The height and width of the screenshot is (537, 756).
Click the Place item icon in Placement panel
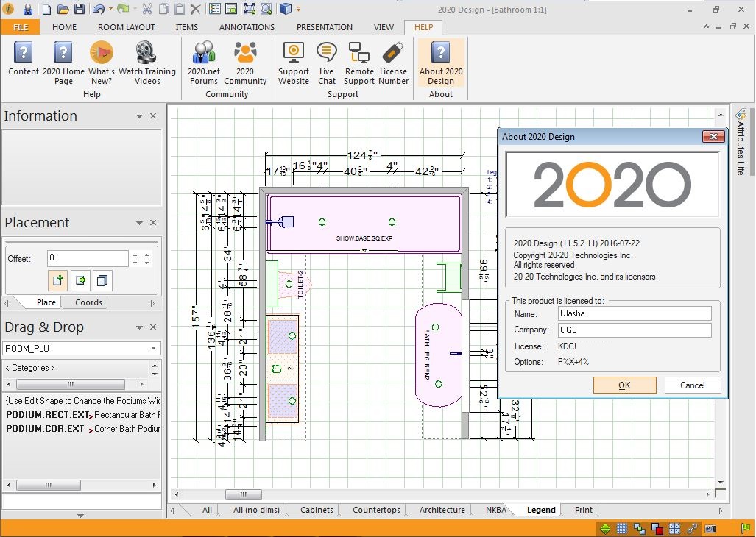pyautogui.click(x=57, y=280)
